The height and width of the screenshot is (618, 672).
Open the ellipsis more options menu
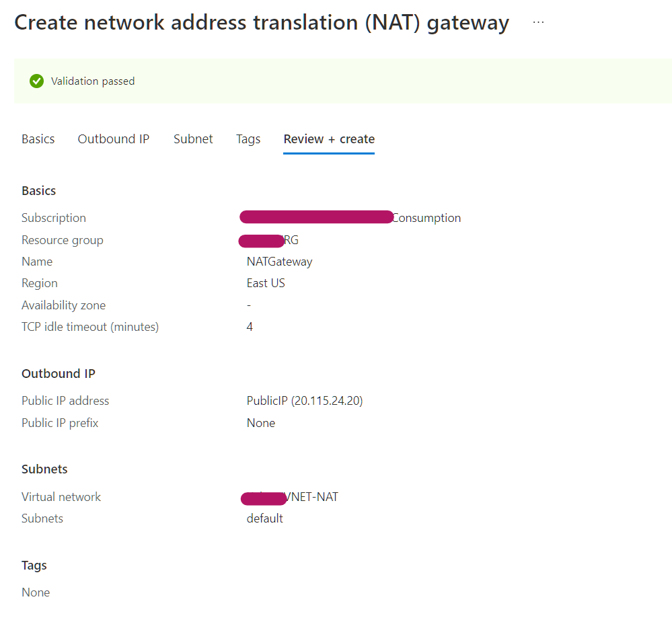coord(538,22)
